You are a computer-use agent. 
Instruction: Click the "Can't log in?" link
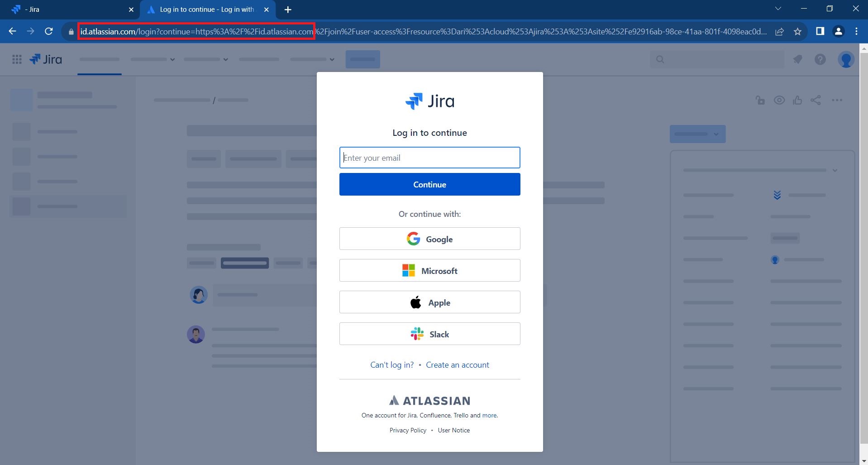point(392,365)
